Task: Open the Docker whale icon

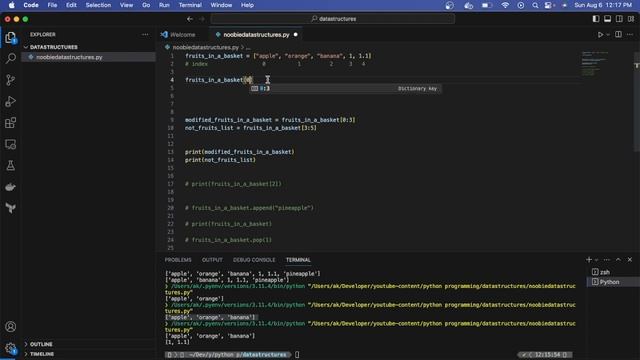Action: click(11, 187)
